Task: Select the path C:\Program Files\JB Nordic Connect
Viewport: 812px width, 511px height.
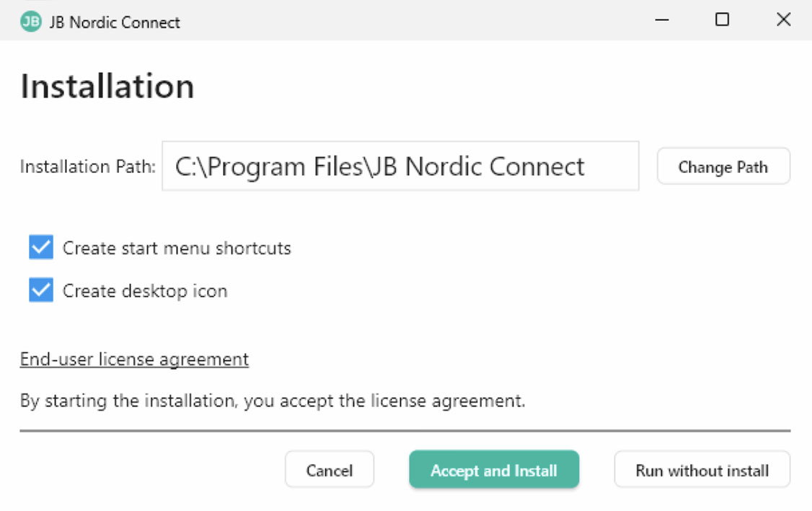Action: 380,166
